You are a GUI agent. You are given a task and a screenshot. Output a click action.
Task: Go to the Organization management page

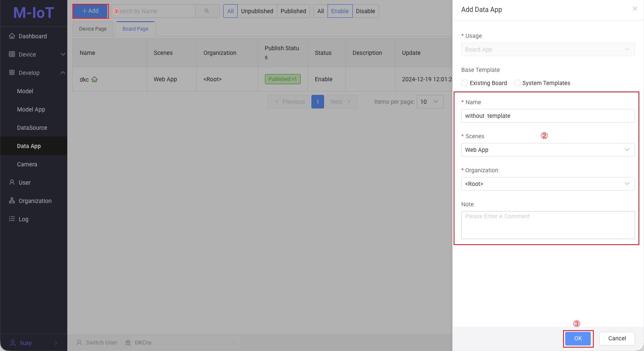[35, 200]
